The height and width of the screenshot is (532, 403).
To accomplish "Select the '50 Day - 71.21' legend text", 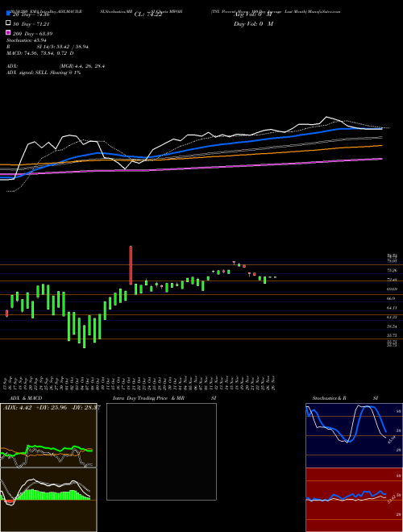I will coord(31,24).
